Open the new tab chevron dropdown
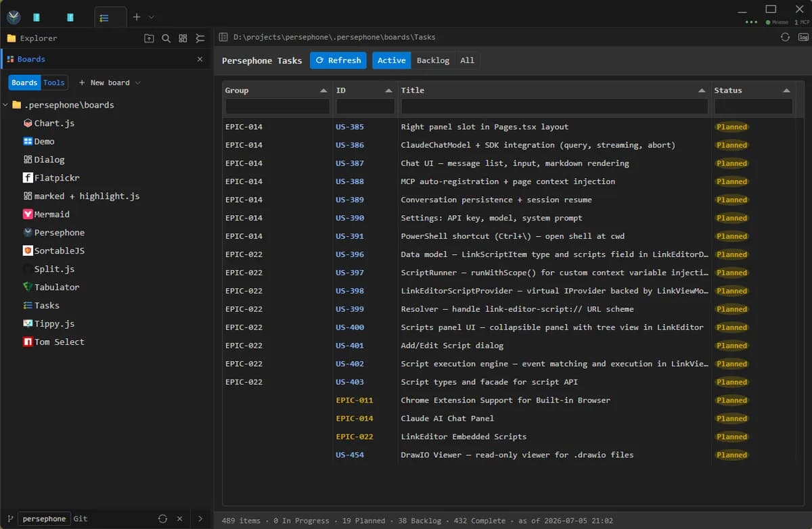 click(x=151, y=17)
